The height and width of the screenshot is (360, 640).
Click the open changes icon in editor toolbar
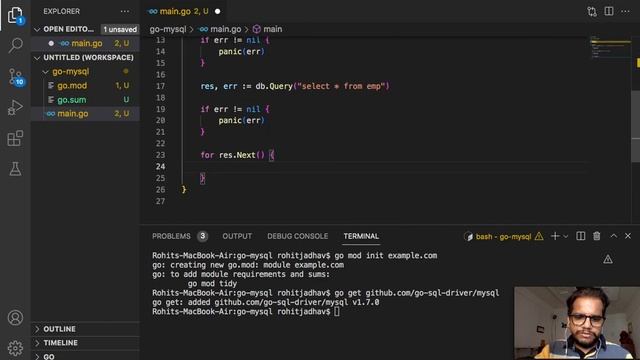pos(592,11)
